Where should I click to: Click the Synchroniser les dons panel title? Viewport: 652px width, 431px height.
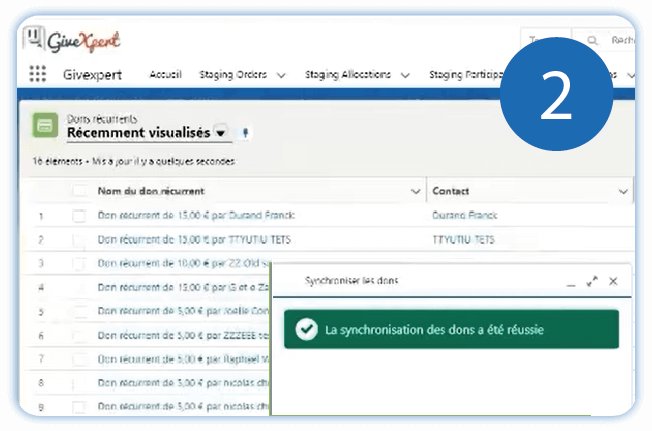(351, 281)
